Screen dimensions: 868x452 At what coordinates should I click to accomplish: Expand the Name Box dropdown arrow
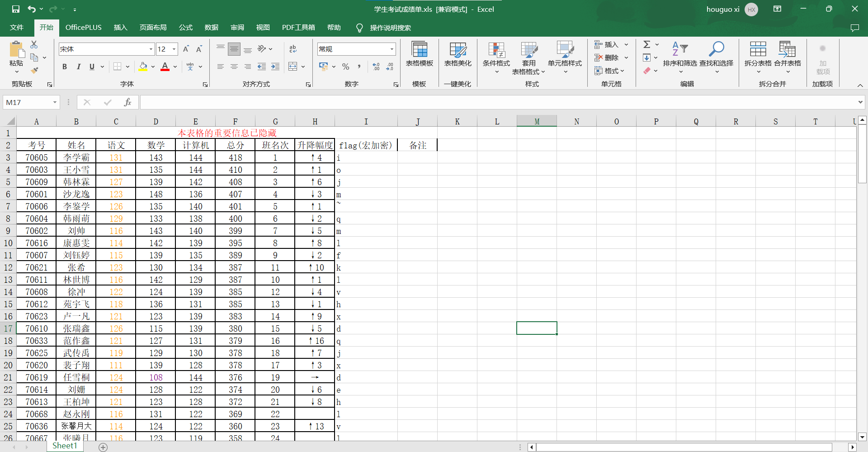55,102
